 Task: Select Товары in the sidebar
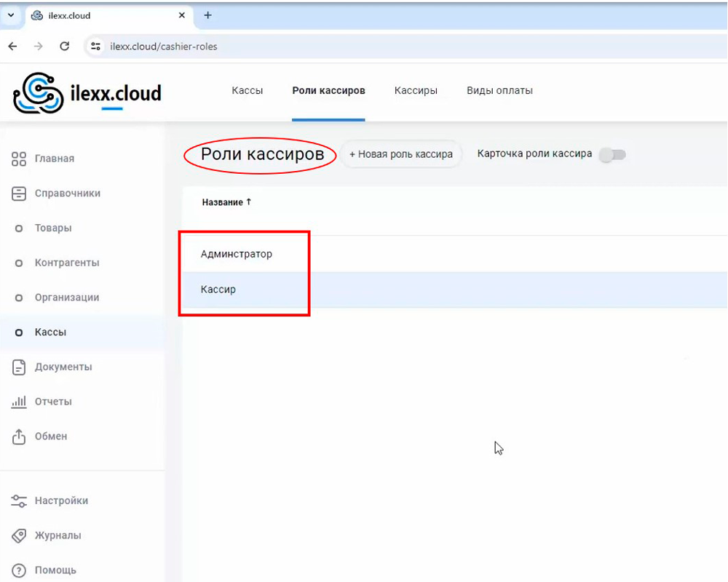53,228
